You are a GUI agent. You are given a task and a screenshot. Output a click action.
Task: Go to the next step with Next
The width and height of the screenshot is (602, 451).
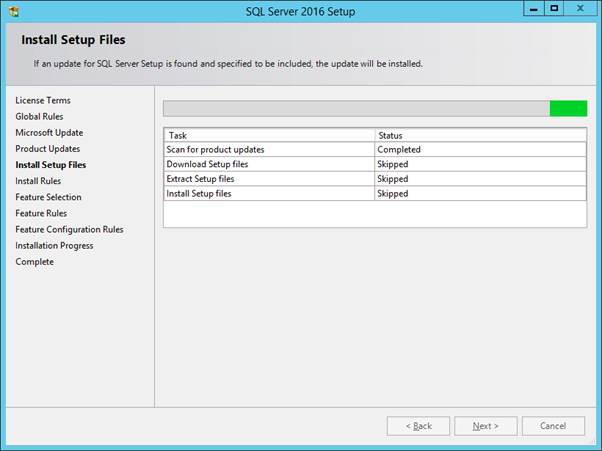pyautogui.click(x=486, y=426)
